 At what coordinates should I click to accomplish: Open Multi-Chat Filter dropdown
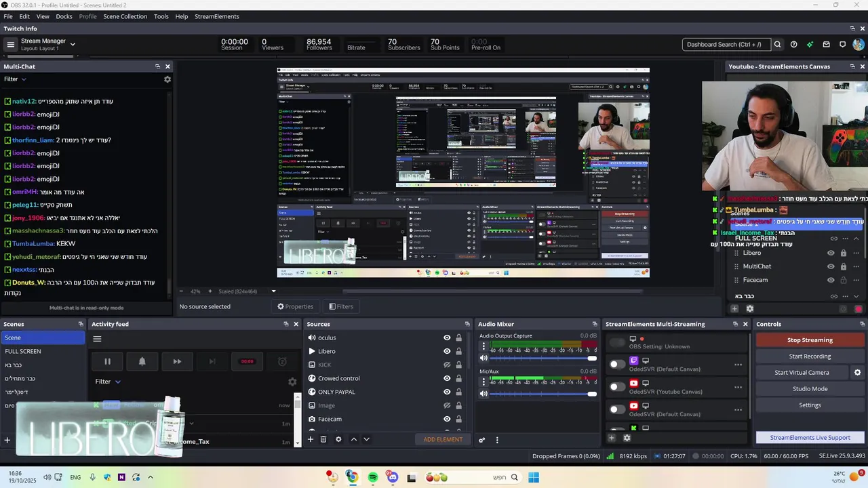(16, 79)
